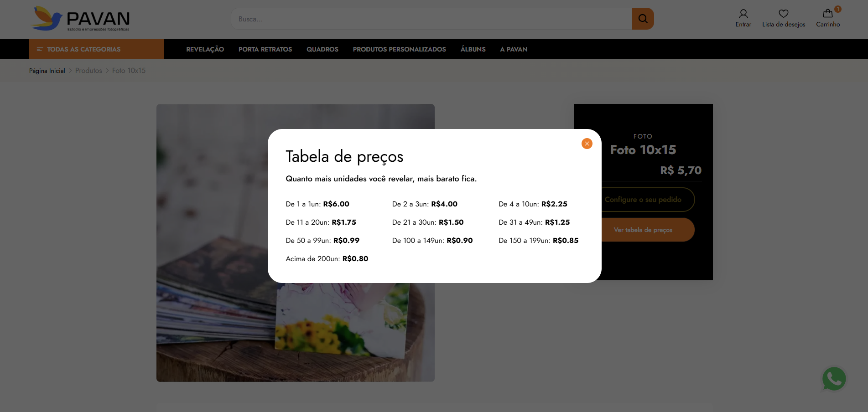Screen dimensions: 868x412
Task: Open A Pavan menu item
Action: click(x=514, y=49)
